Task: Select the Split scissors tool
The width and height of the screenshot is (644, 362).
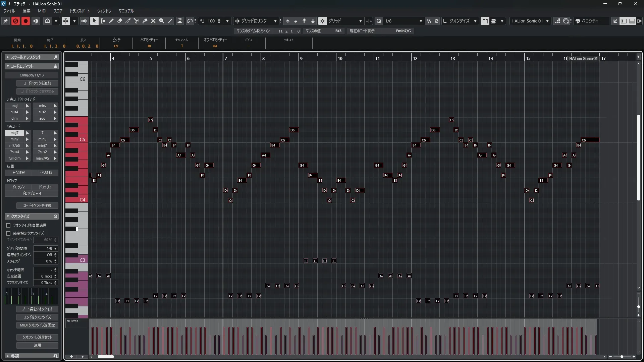Action: coord(137,21)
